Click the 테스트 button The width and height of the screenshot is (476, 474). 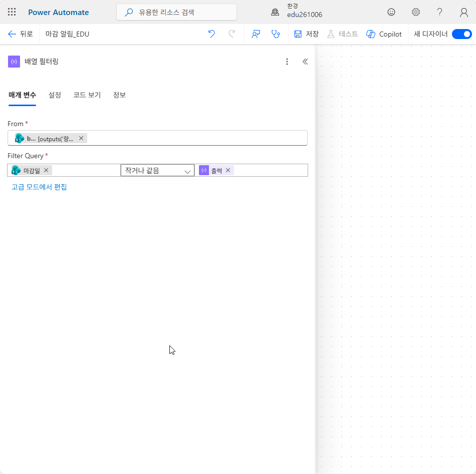click(342, 34)
